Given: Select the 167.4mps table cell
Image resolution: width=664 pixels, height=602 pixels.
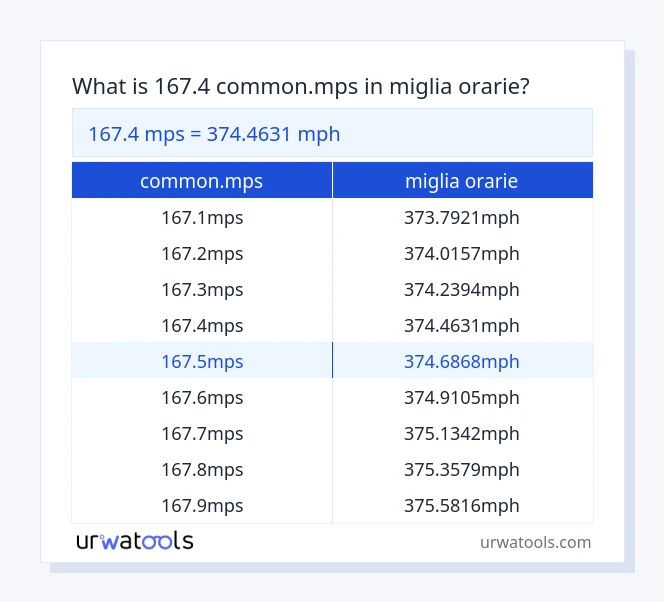Looking at the screenshot, I should click(x=202, y=326).
